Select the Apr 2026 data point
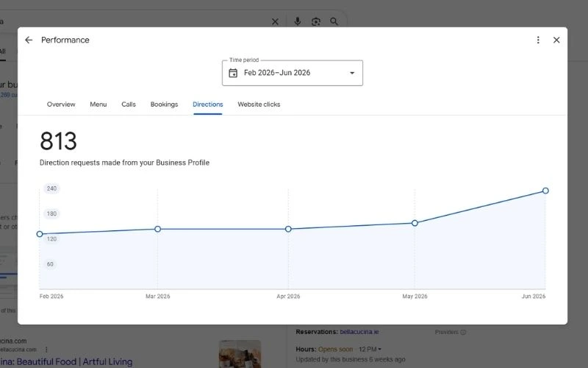Image resolution: width=588 pixels, height=368 pixels. point(288,229)
